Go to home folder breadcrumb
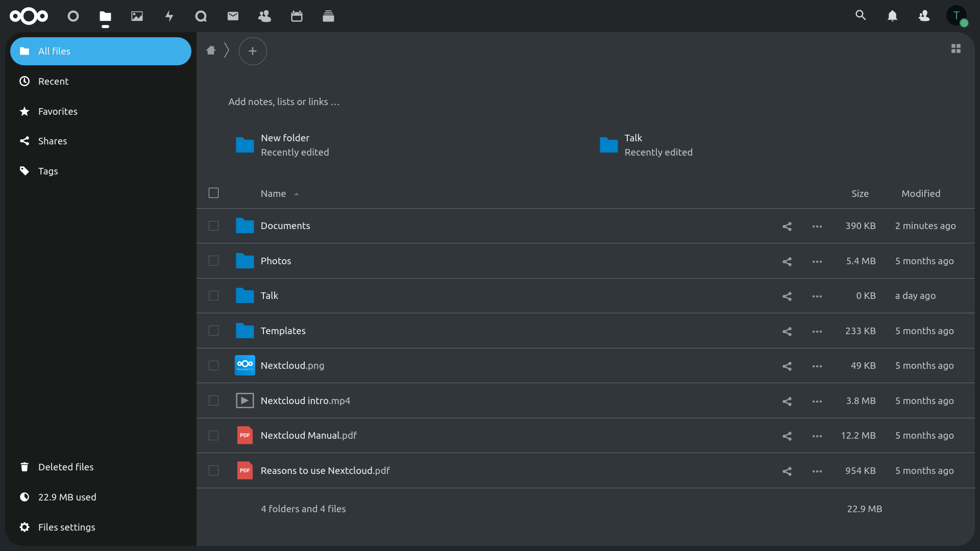Screen dimensions: 980x551 [x=211, y=50]
